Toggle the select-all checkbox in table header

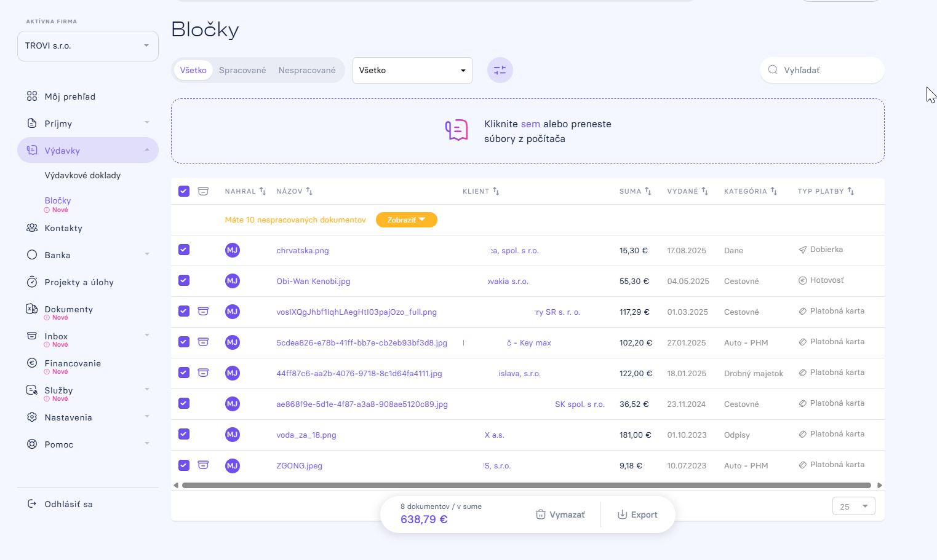pos(184,191)
